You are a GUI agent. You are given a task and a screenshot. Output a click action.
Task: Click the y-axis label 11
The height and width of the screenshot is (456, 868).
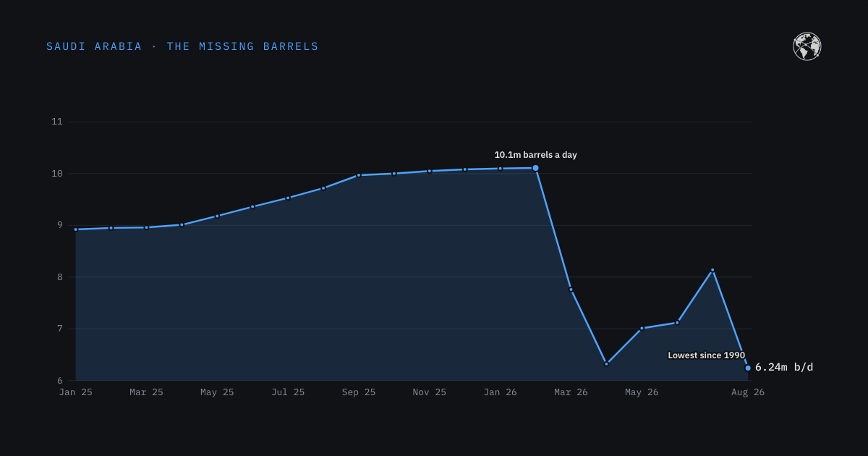pyautogui.click(x=57, y=122)
